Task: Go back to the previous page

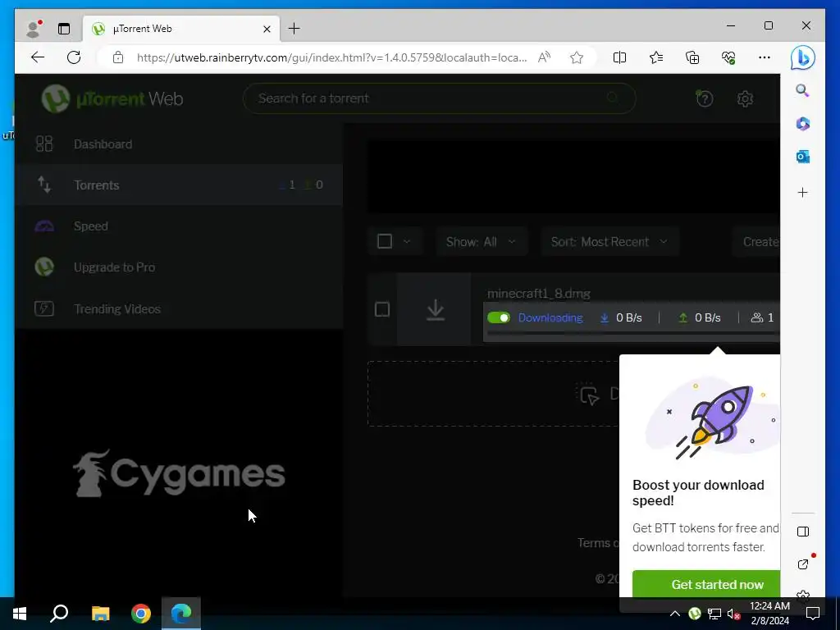Action: coord(38,57)
